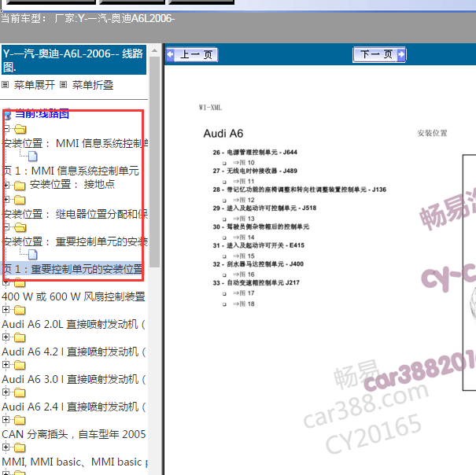Go to previous page with 上一页 button
The image size is (476, 475).
(192, 55)
